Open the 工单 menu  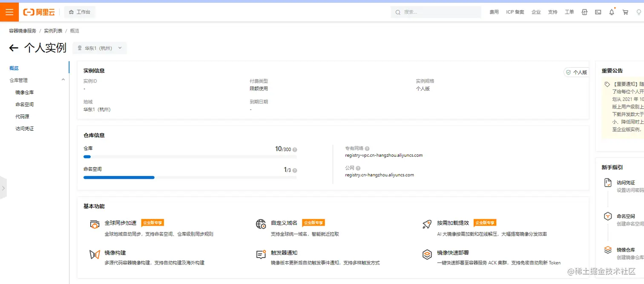[x=569, y=12]
